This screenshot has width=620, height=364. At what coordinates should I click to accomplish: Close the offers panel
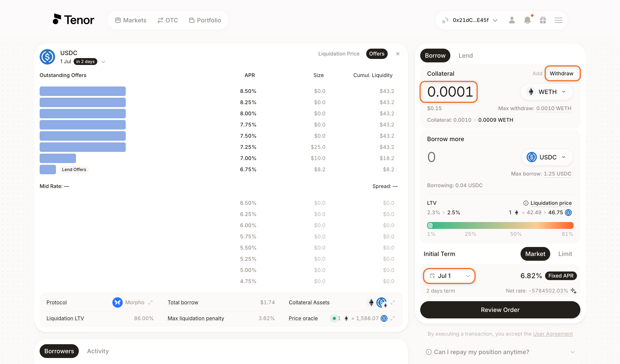click(x=398, y=54)
